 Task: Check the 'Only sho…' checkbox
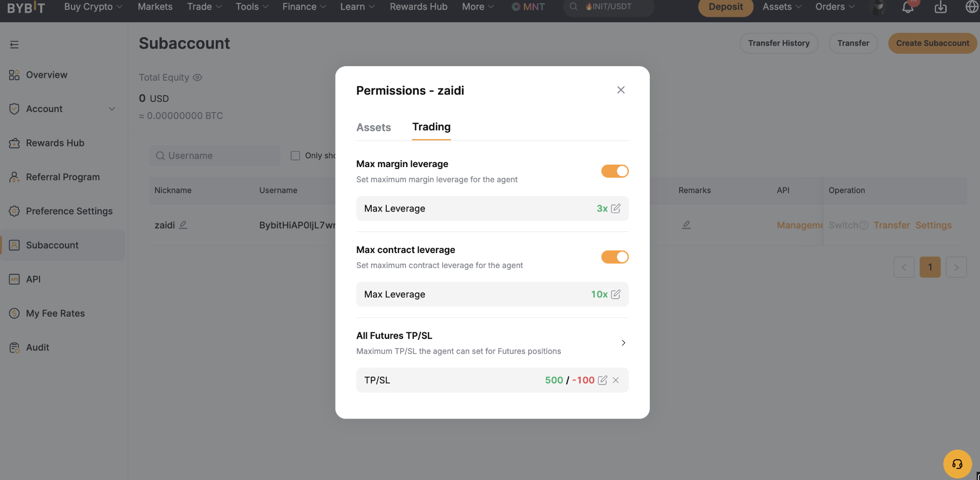click(295, 155)
